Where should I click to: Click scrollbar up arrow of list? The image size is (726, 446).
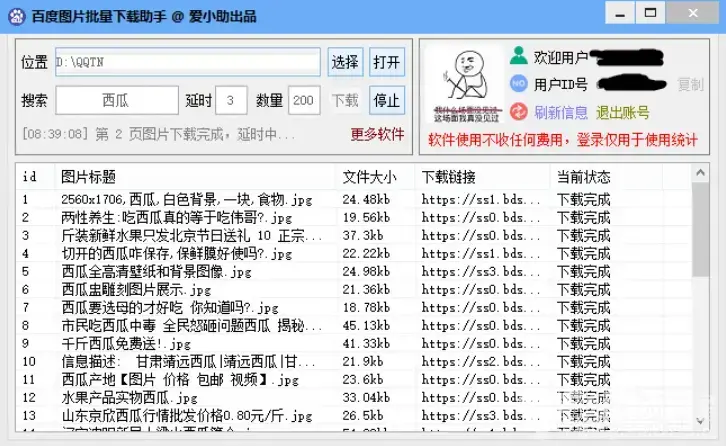tap(701, 173)
